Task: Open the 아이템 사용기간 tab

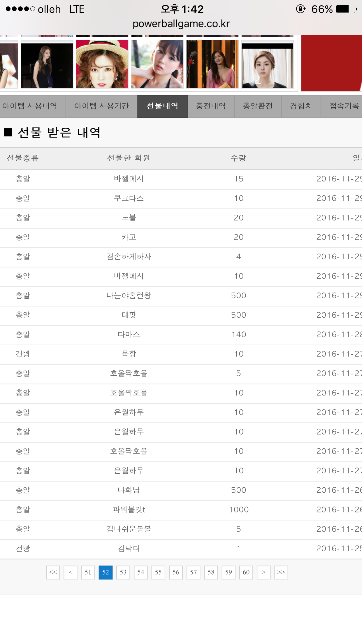Action: [x=101, y=106]
